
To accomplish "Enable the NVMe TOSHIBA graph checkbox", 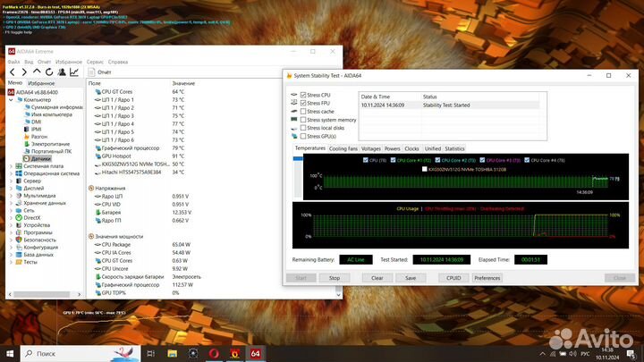I will pos(424,169).
